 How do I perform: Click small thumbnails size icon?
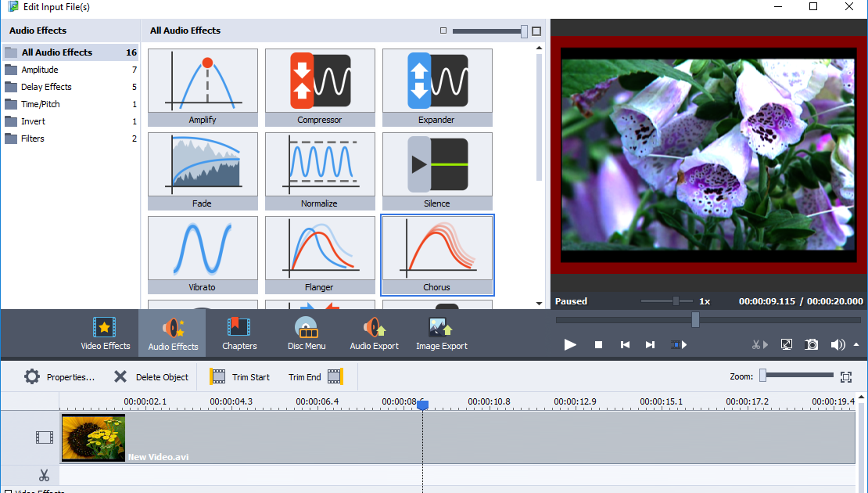443,31
